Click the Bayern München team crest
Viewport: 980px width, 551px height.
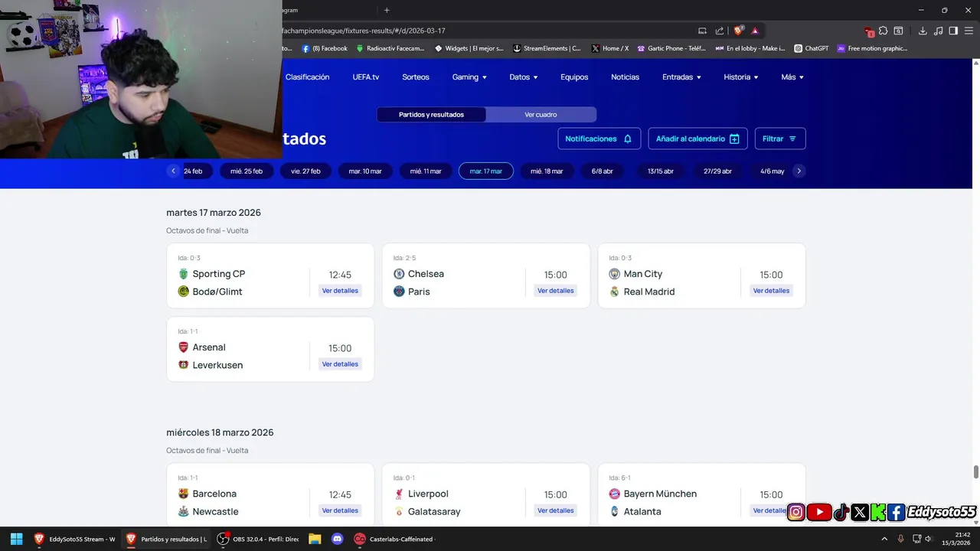[614, 494]
